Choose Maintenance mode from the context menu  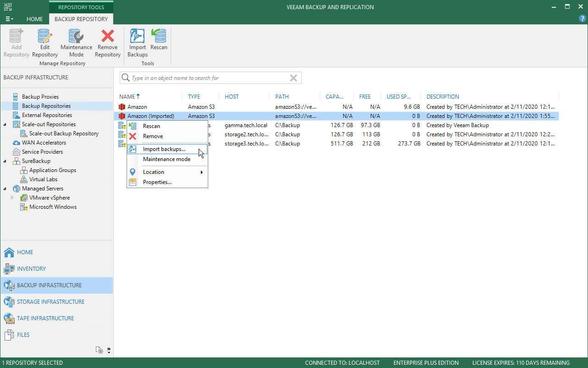[167, 159]
